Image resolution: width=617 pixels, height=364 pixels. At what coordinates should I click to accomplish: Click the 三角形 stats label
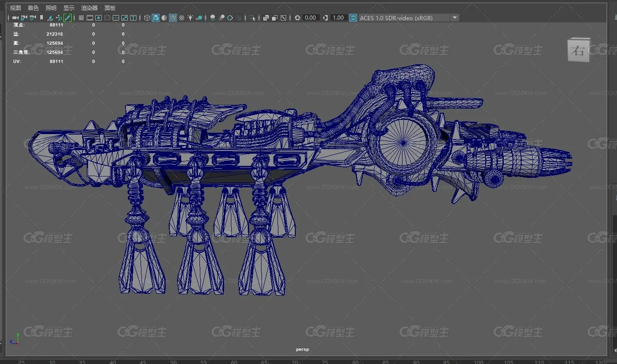point(21,52)
